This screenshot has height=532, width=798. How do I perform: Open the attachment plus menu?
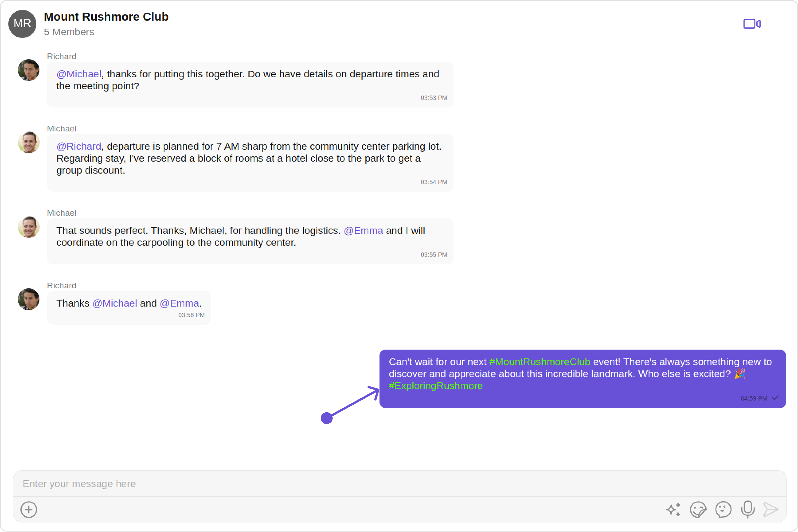point(29,509)
